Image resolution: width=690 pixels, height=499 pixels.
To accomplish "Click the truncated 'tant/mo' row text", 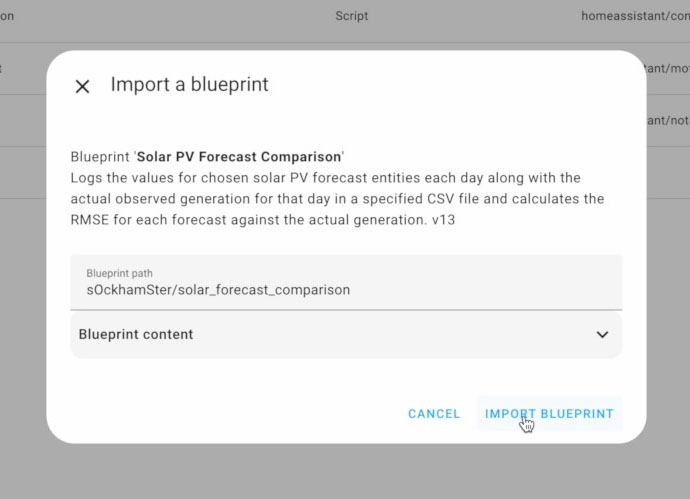I will click(x=668, y=68).
